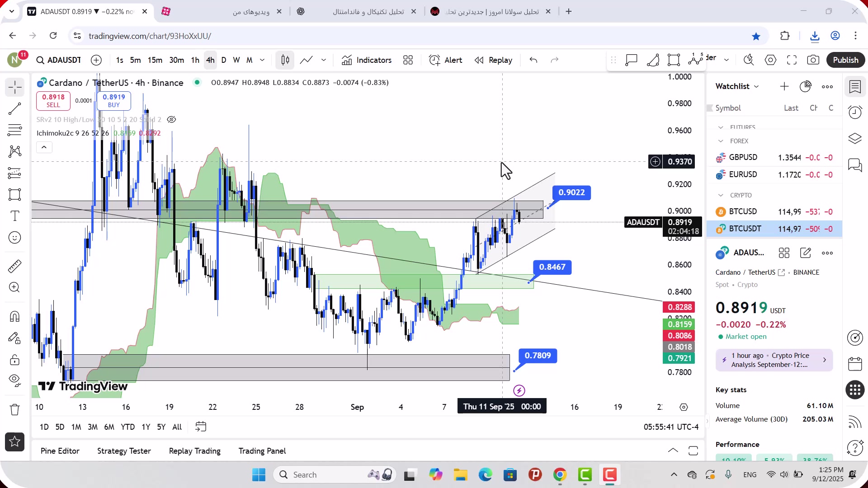
Task: Click the 0.8918 SELL button
Action: [53, 101]
